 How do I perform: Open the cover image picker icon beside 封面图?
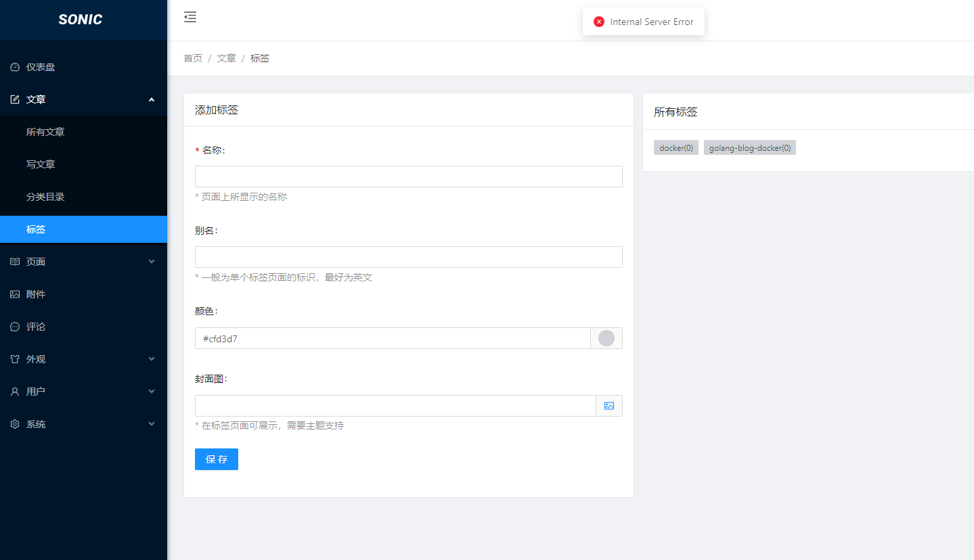pos(608,405)
